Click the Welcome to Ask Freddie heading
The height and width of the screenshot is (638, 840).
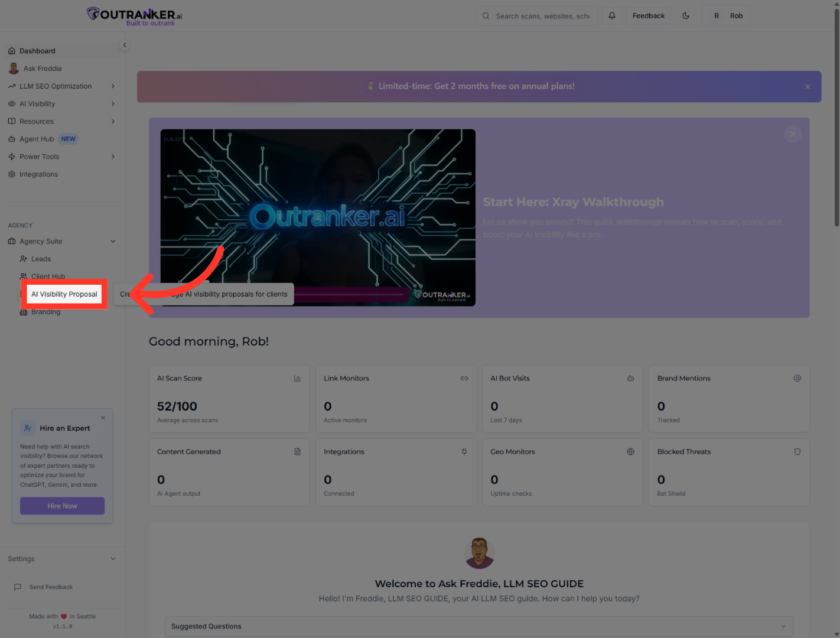tap(479, 584)
